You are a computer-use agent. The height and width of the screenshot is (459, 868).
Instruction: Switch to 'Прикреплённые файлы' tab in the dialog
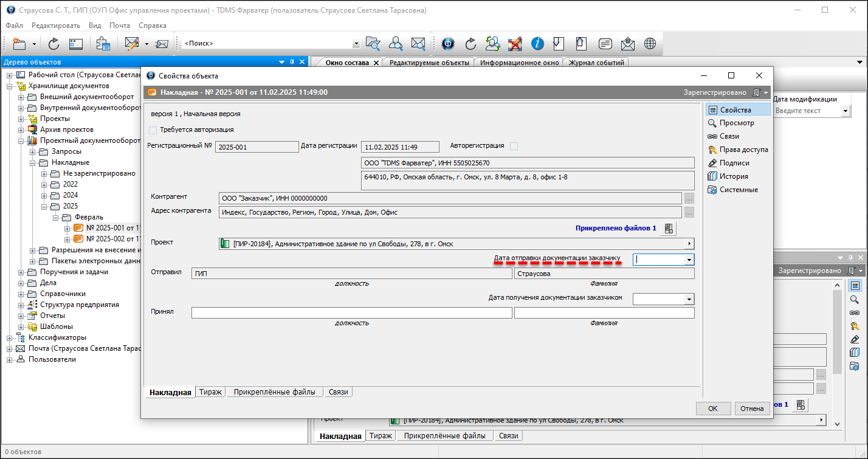pos(274,392)
